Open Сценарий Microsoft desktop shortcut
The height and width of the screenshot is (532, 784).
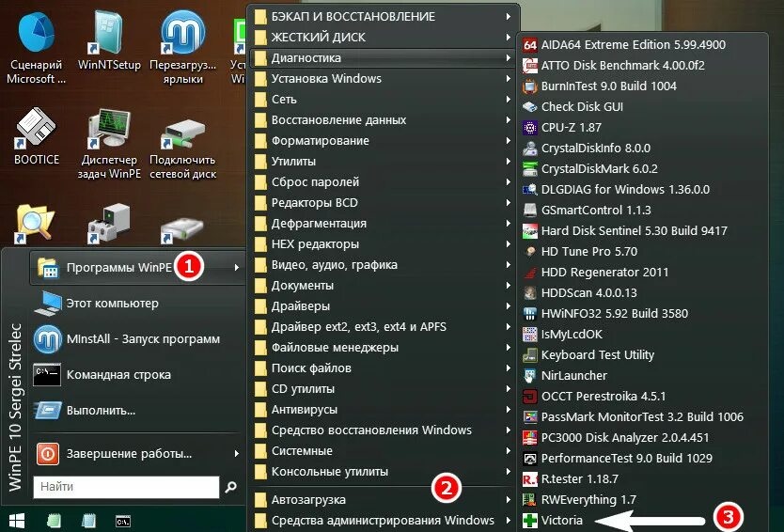click(x=36, y=48)
